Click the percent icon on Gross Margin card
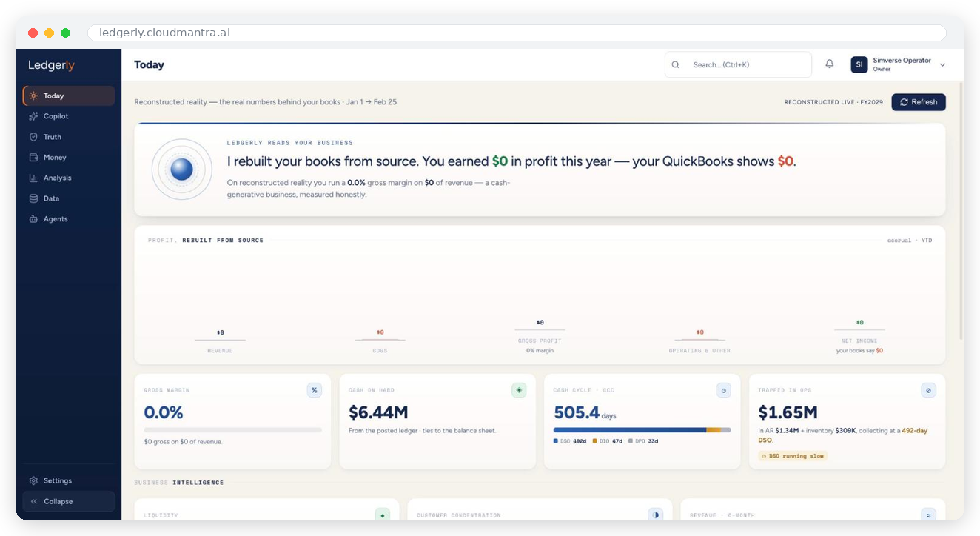980x536 pixels. click(x=315, y=390)
